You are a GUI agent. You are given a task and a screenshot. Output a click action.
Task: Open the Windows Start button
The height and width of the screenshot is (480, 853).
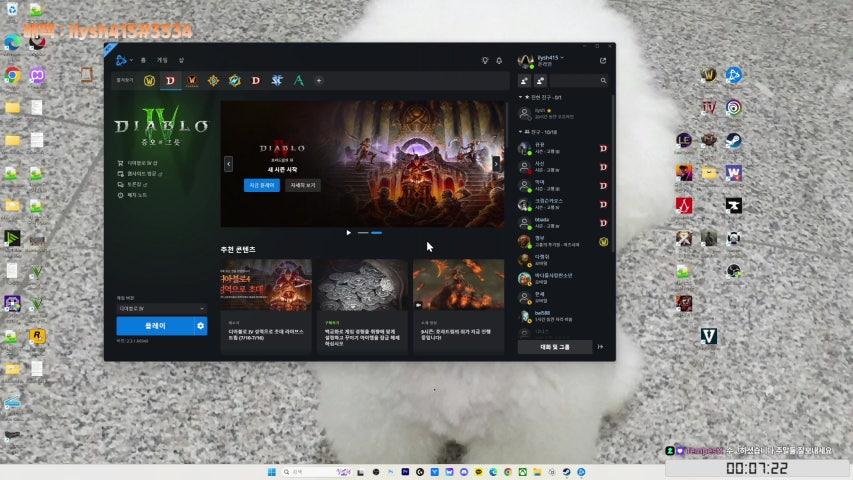coord(272,472)
